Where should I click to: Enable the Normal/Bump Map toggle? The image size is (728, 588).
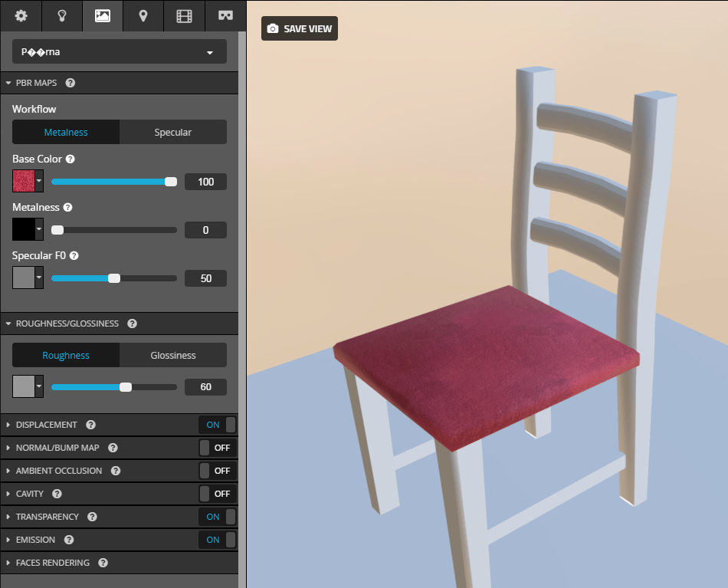[x=218, y=448]
